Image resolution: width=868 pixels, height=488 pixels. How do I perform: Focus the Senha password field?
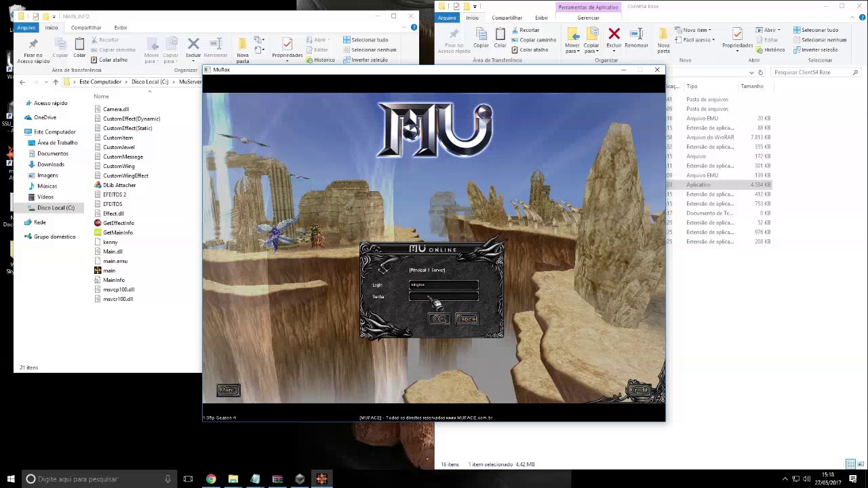coord(444,297)
